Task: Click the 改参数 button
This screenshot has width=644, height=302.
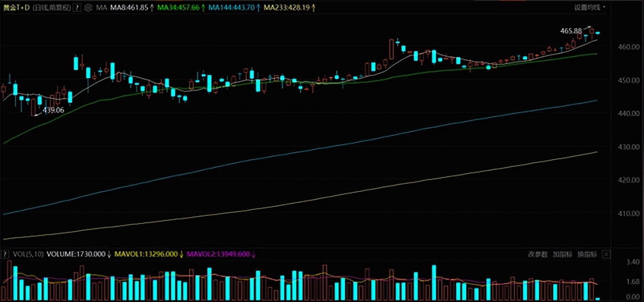Action: (538, 254)
